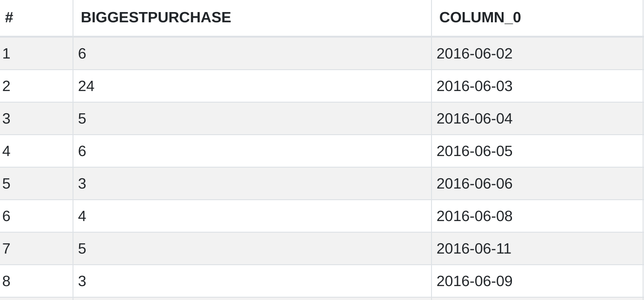Select the purchase value in row 8

82,281
